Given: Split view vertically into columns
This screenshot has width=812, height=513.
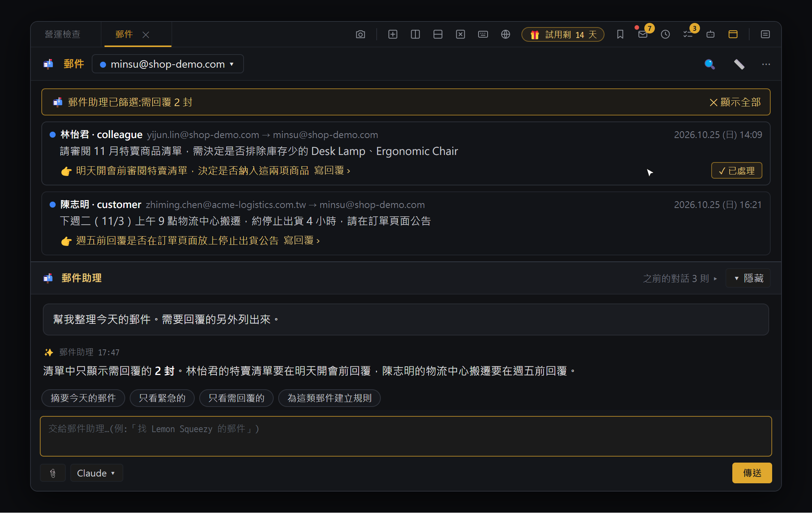Looking at the screenshot, I should [x=415, y=35].
